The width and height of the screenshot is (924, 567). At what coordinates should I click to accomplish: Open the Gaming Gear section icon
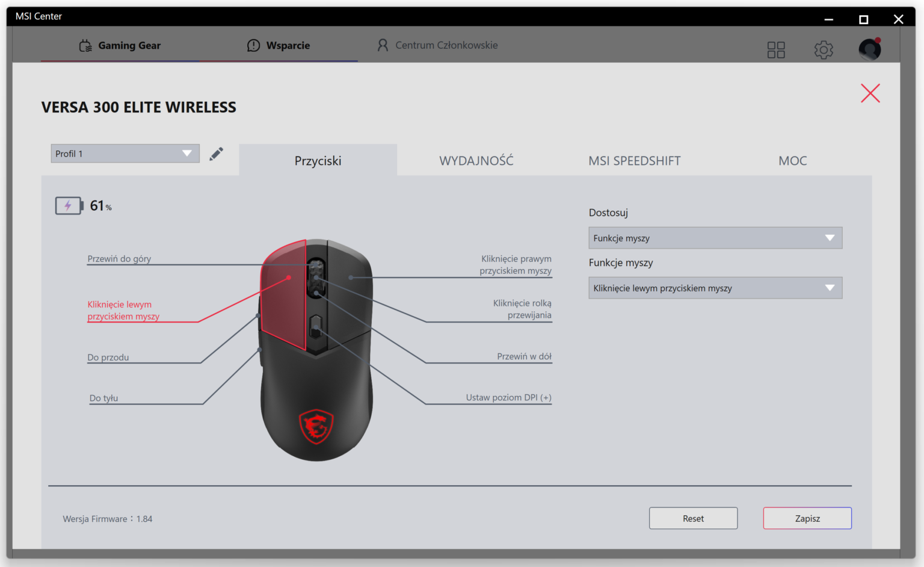85,45
